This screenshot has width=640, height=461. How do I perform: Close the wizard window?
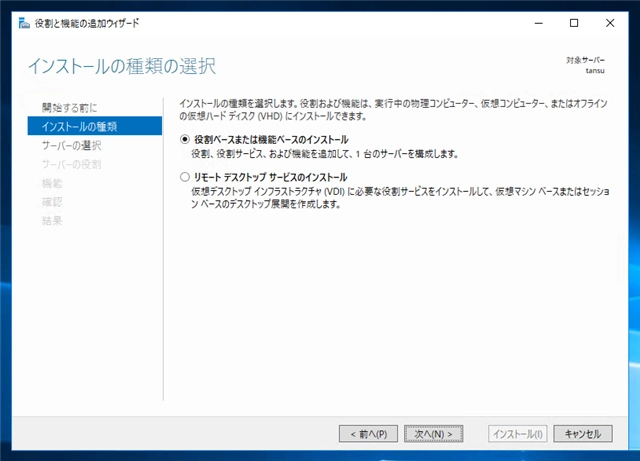(x=610, y=23)
